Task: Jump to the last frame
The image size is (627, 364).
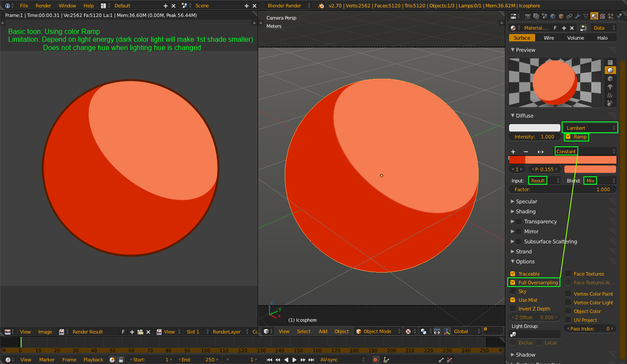Action: pos(311,360)
